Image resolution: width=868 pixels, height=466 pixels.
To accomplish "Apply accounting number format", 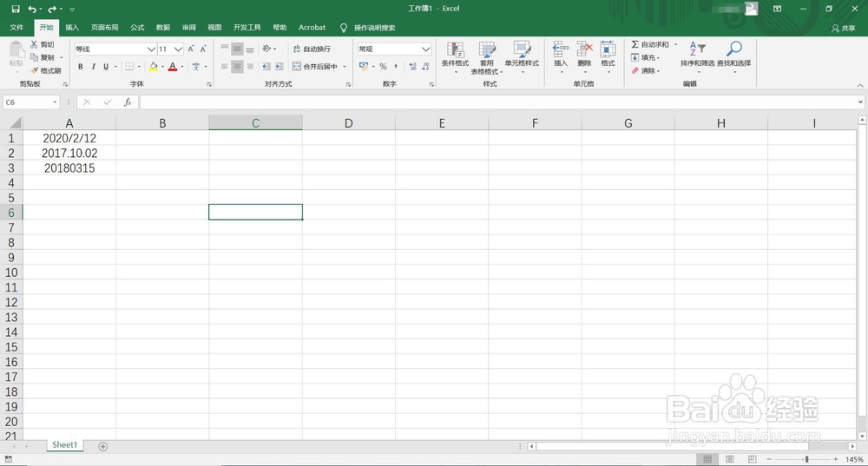I will [364, 67].
